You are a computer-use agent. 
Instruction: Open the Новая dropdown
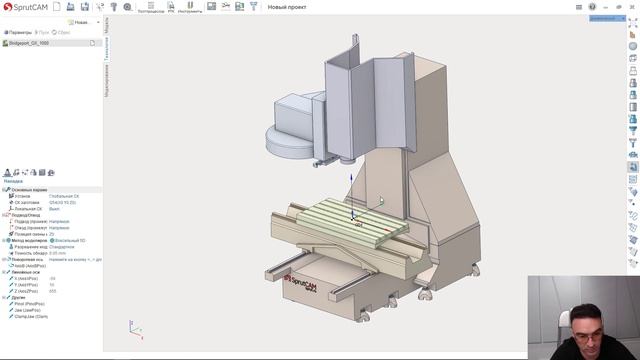tap(84, 22)
